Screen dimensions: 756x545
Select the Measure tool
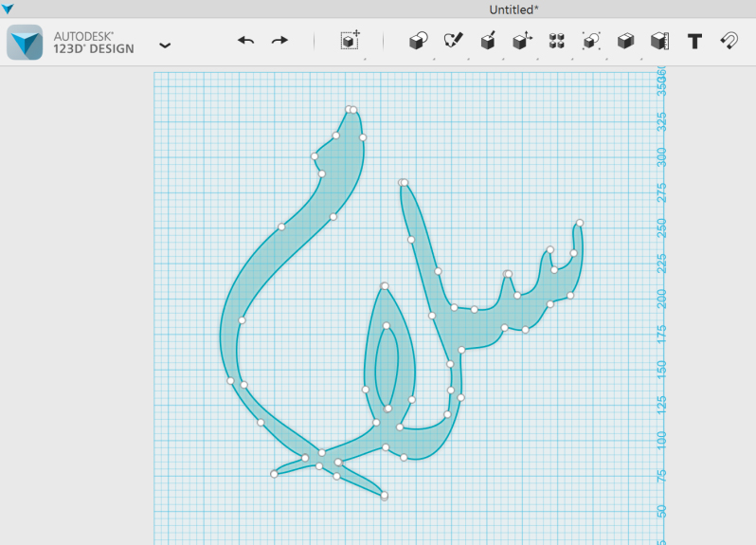pos(660,41)
